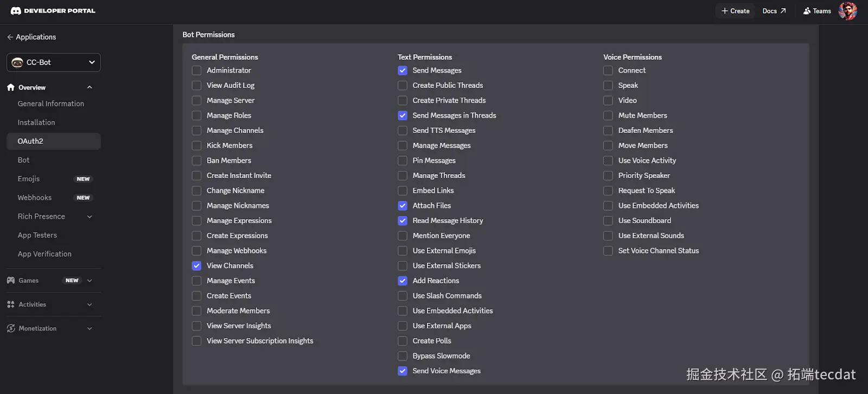Open the user profile avatar
This screenshot has width=868, height=394.
(x=847, y=11)
